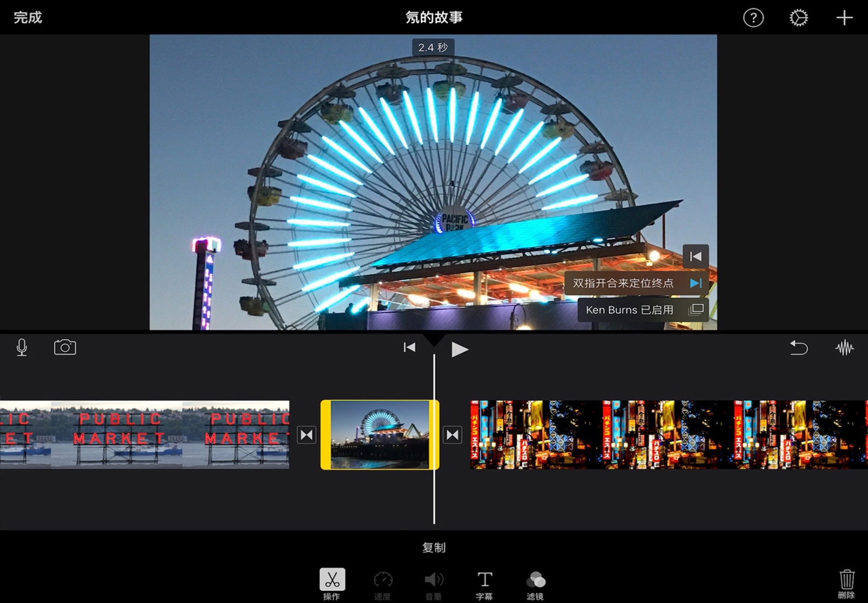
Task: Switch to the 字幕 titles tab
Action: click(484, 583)
